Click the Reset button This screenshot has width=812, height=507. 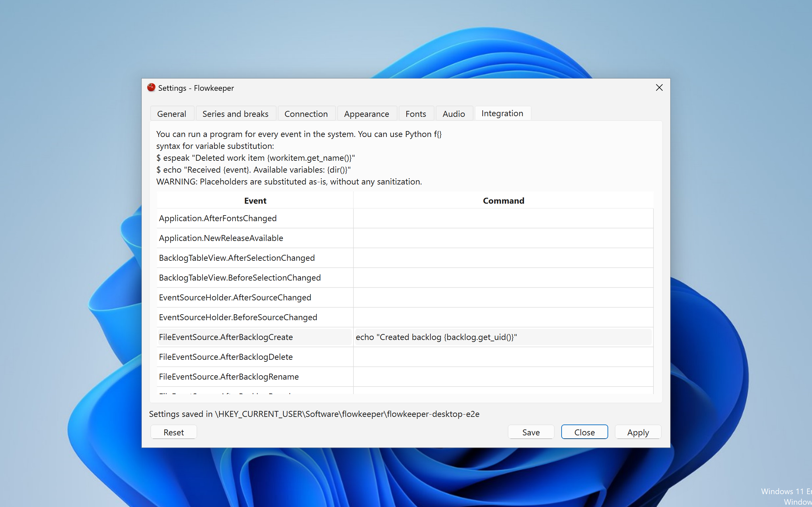[173, 432]
